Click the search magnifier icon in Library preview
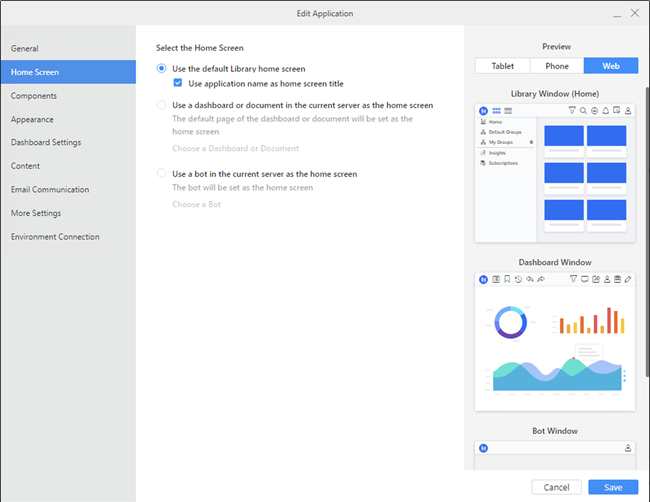 pos(583,110)
